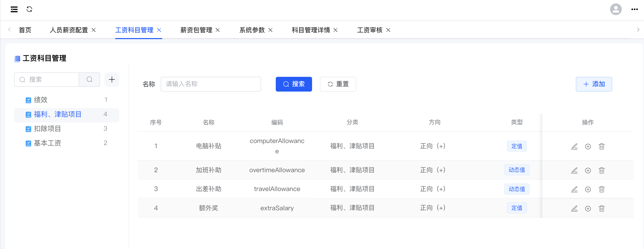This screenshot has width=644, height=249.
Task: Edit the 额外奖 row
Action: pyautogui.click(x=574, y=209)
